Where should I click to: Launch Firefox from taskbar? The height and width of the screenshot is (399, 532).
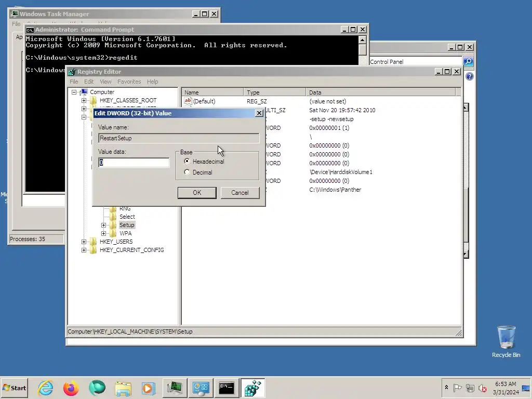(x=71, y=388)
